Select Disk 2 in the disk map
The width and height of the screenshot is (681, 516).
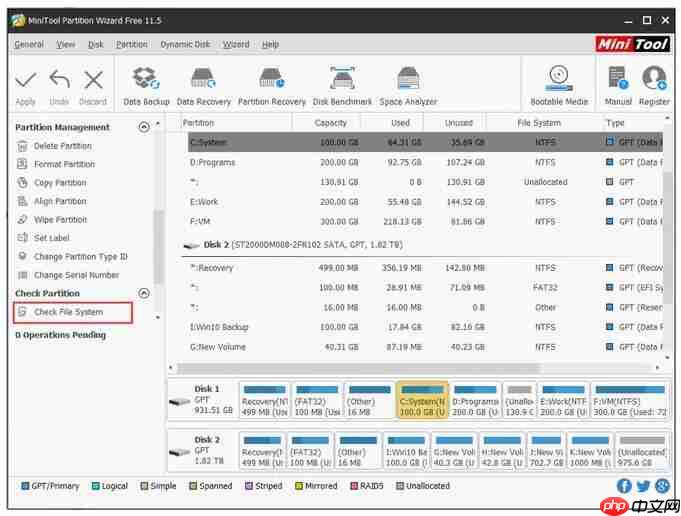[201, 450]
